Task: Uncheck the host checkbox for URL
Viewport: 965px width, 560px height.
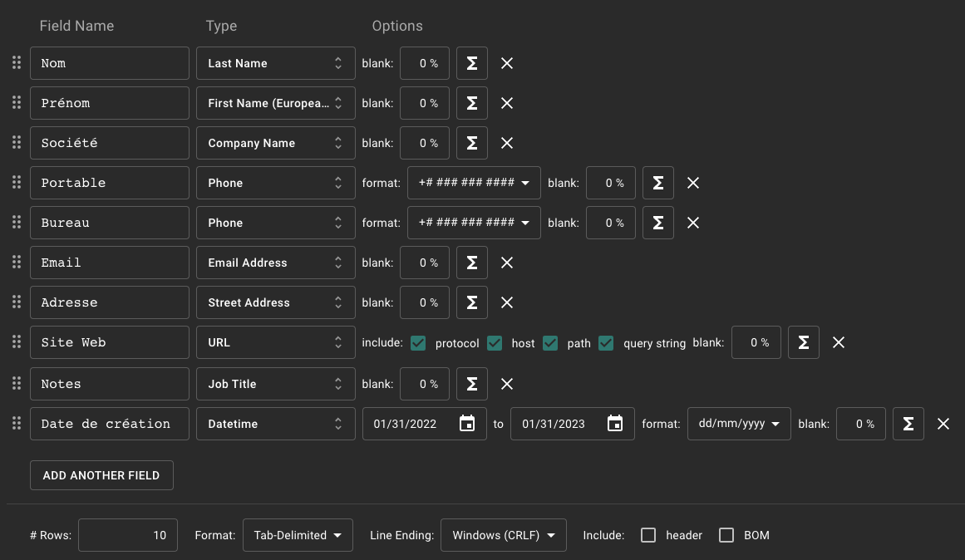Action: 495,343
